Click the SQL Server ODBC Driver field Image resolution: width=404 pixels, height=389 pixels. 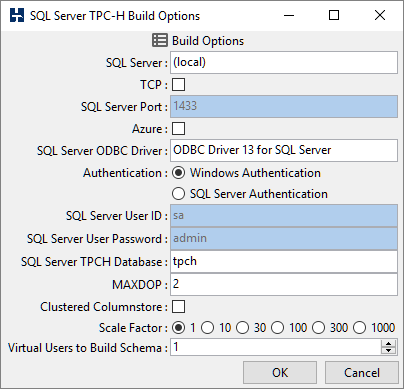[284, 150]
